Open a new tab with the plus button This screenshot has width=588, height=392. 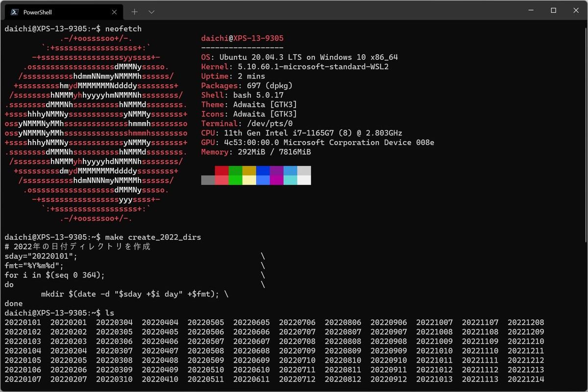tap(135, 12)
